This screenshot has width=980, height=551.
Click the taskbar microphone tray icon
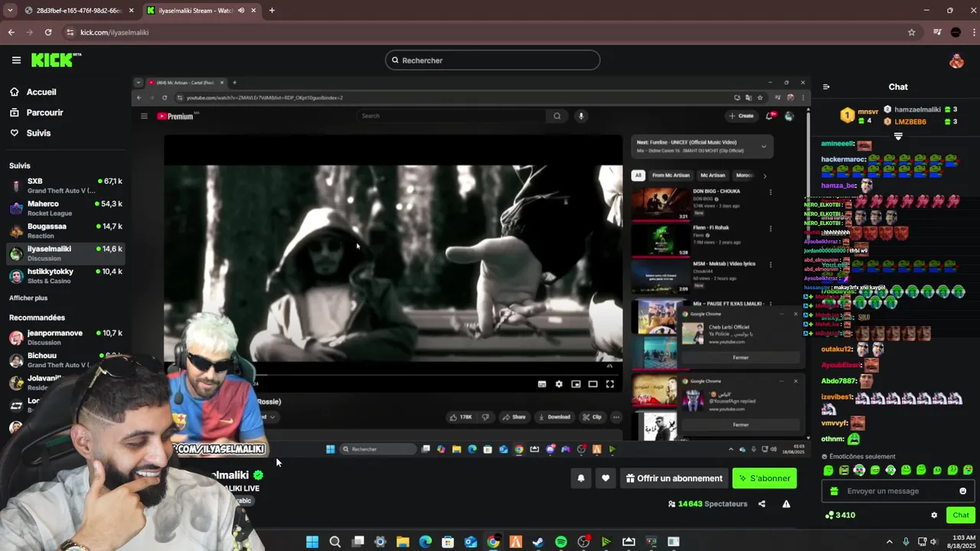point(906,542)
